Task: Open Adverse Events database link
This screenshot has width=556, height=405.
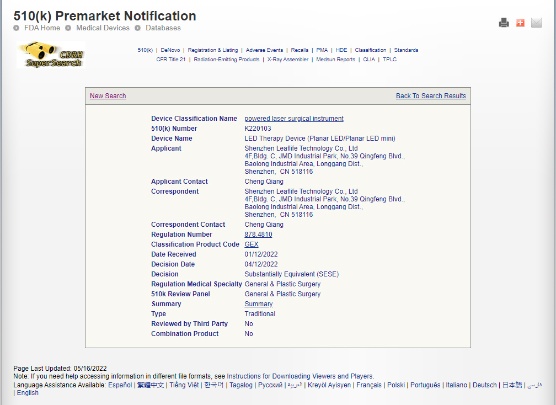Action: tap(264, 50)
